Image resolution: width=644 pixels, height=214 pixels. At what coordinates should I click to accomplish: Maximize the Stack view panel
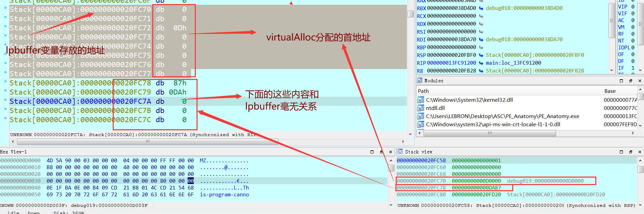(x=621, y=152)
